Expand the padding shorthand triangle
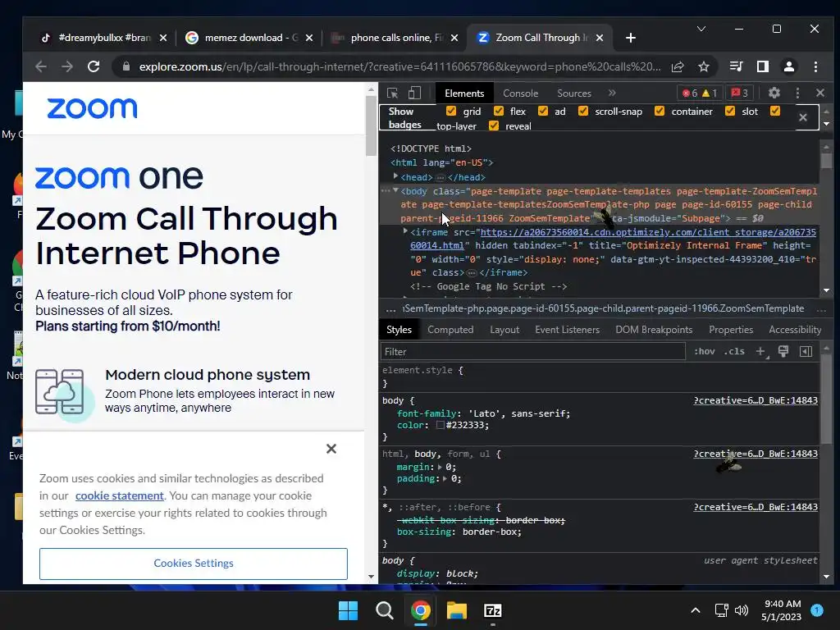The height and width of the screenshot is (630, 840). pos(445,478)
